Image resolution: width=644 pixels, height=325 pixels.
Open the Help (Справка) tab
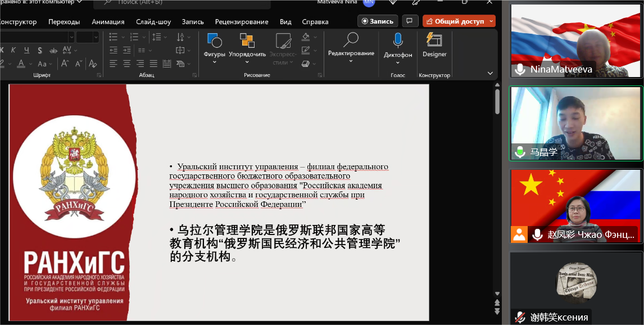click(x=315, y=22)
